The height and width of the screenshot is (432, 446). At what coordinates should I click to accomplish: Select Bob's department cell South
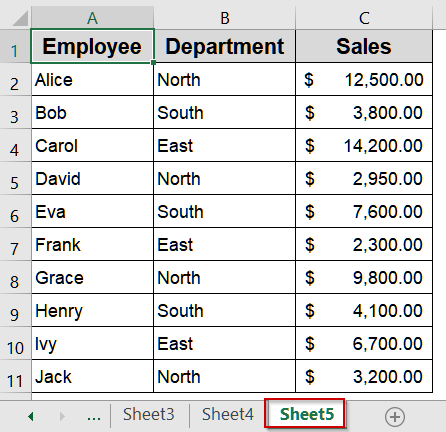[225, 112]
